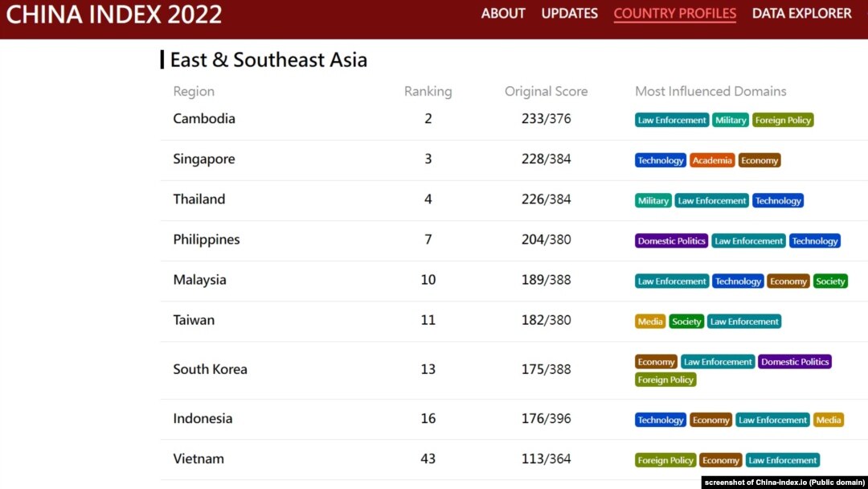The height and width of the screenshot is (489, 868).
Task: Open the Vietnam country profile
Action: (199, 459)
